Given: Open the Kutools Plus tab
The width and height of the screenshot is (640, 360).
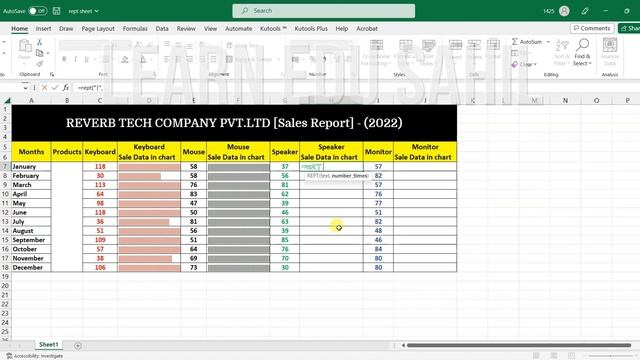Looking at the screenshot, I should 311,29.
